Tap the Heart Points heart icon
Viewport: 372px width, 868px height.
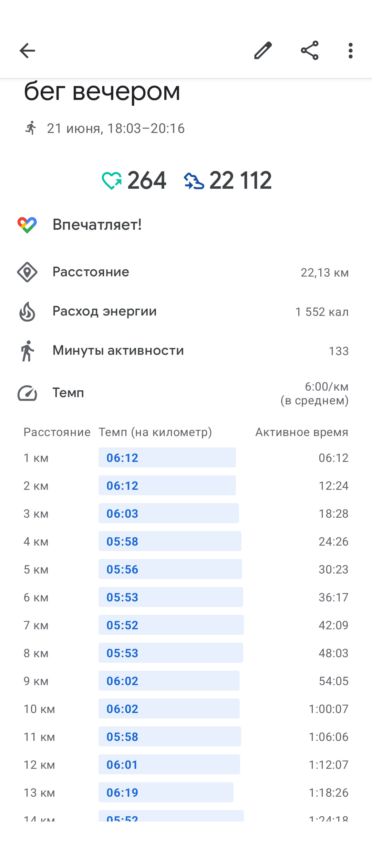112,180
